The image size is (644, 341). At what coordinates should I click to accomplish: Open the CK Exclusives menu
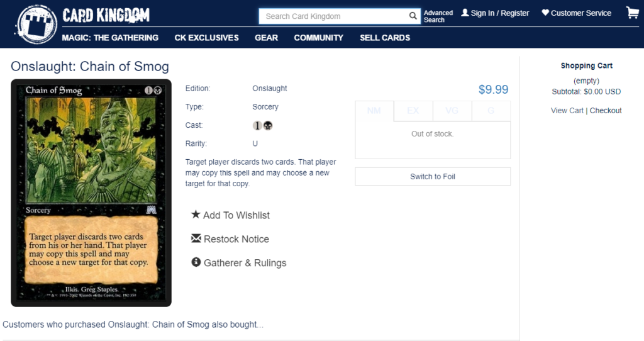[206, 38]
